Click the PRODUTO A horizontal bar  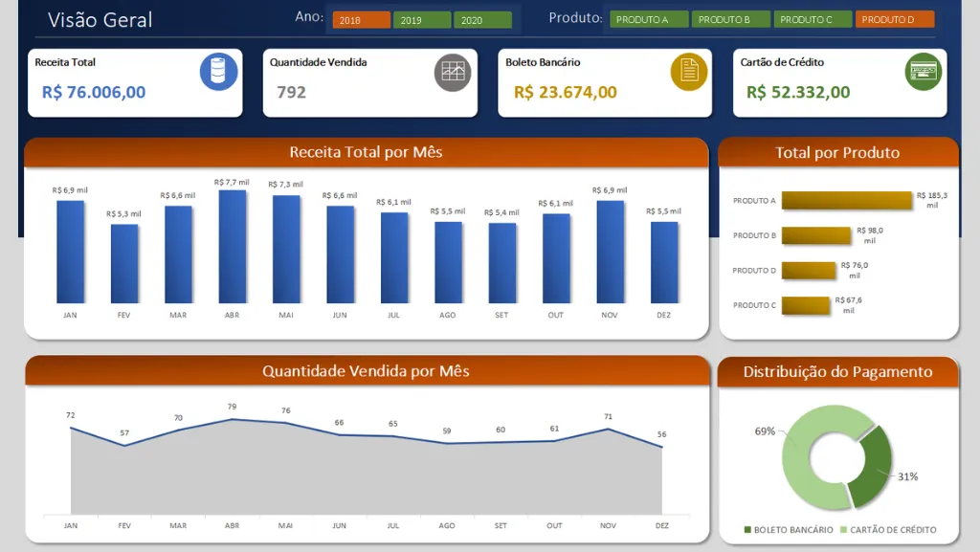847,201
